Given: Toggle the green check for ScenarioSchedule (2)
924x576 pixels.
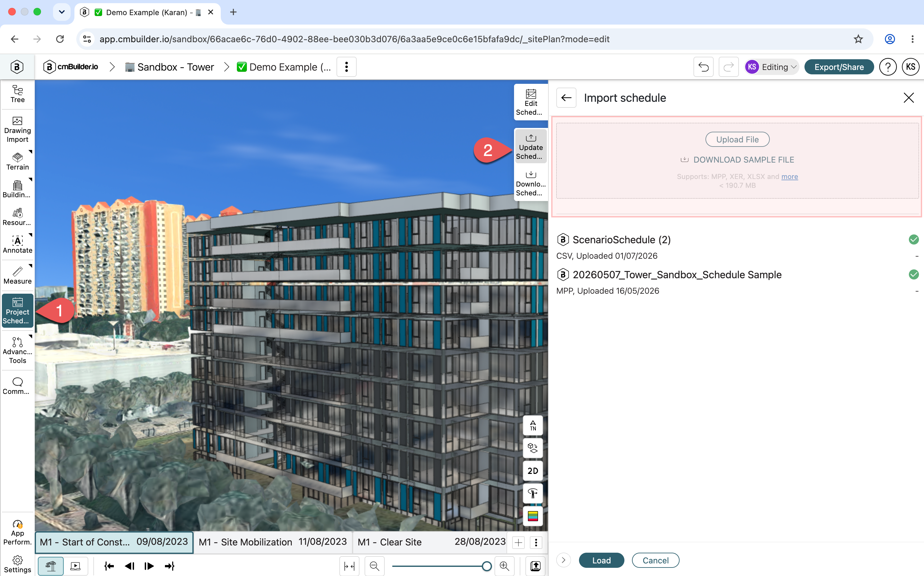Looking at the screenshot, I should tap(914, 239).
